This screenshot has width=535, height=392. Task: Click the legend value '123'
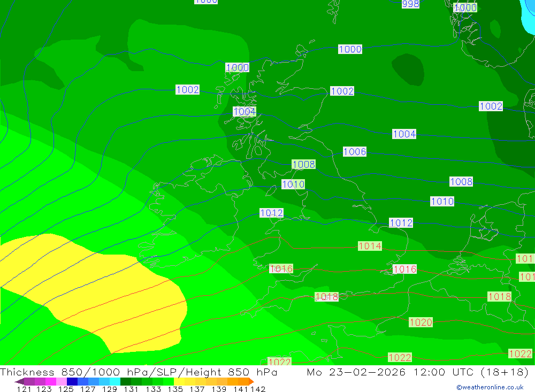click(x=44, y=389)
